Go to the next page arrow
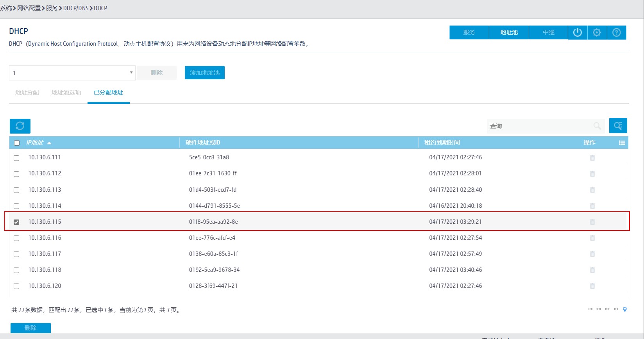The height and width of the screenshot is (339, 644). pos(607,309)
